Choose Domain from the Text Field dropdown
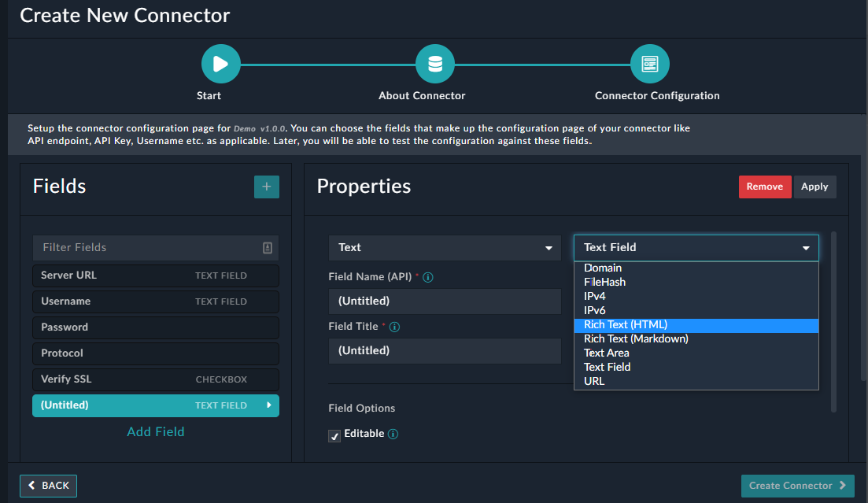 [603, 268]
